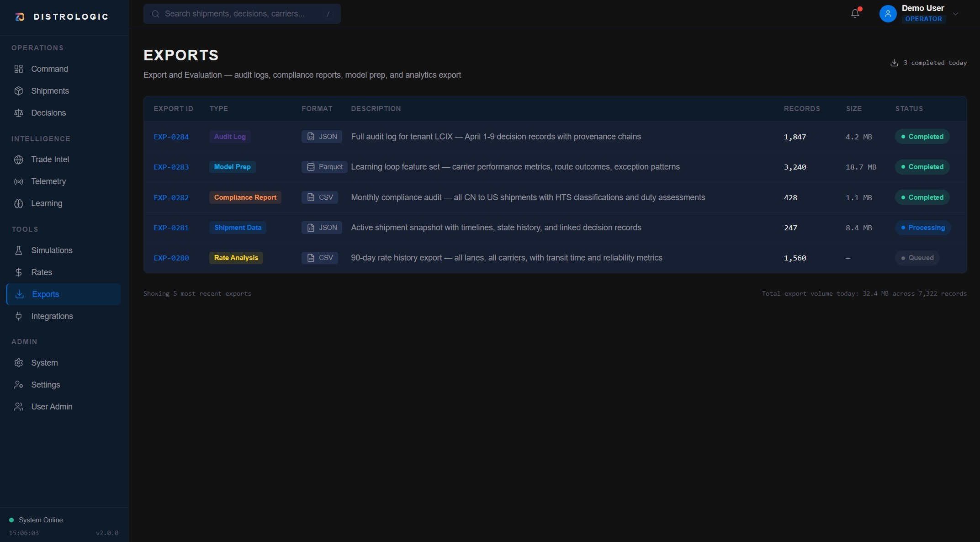Screen dimensions: 980x542
Task: Open export EXP-0284 link
Action: [171, 137]
